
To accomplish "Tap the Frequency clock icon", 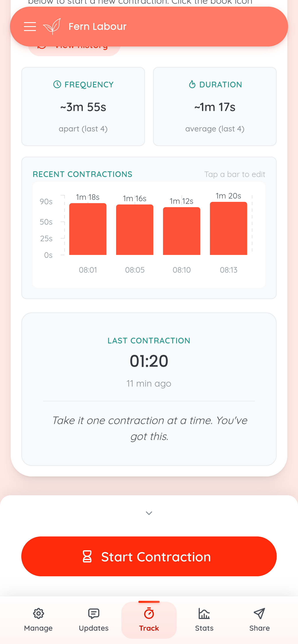I will (57, 85).
